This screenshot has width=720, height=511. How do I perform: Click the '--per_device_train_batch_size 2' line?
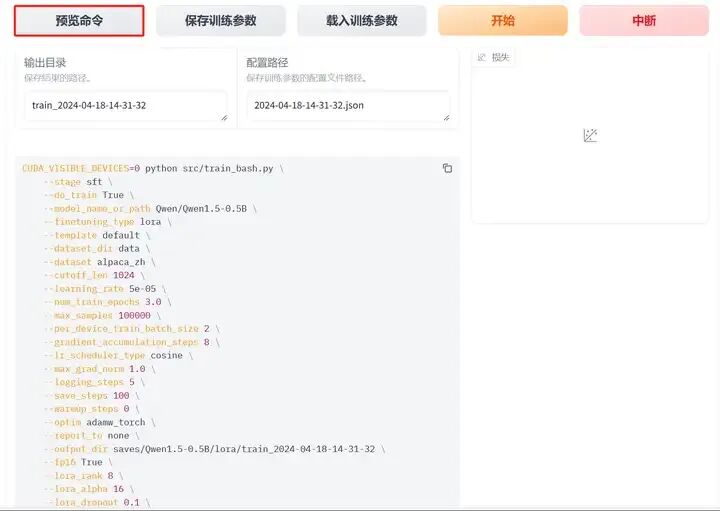coord(132,329)
